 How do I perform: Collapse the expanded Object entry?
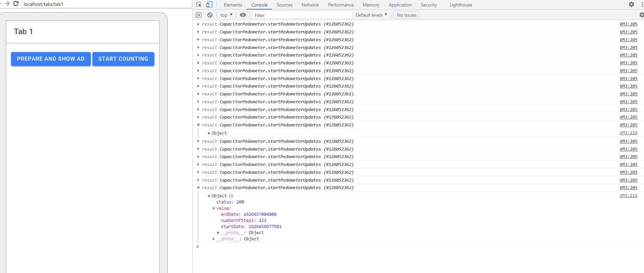click(209, 196)
